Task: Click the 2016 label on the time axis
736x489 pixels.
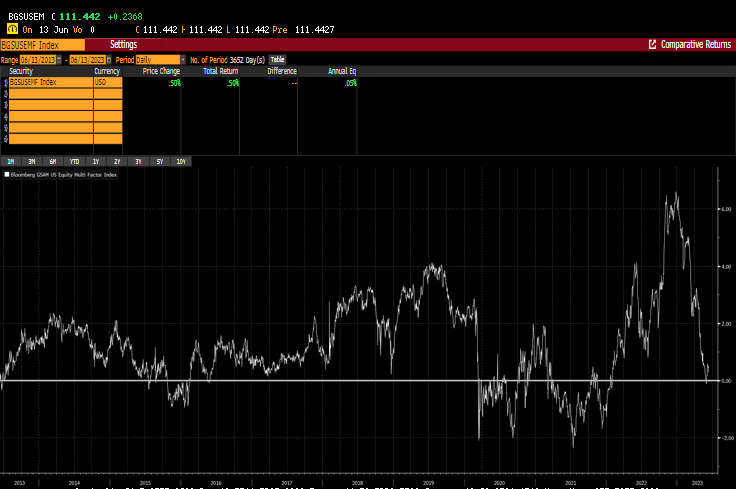Action: pyautogui.click(x=216, y=483)
